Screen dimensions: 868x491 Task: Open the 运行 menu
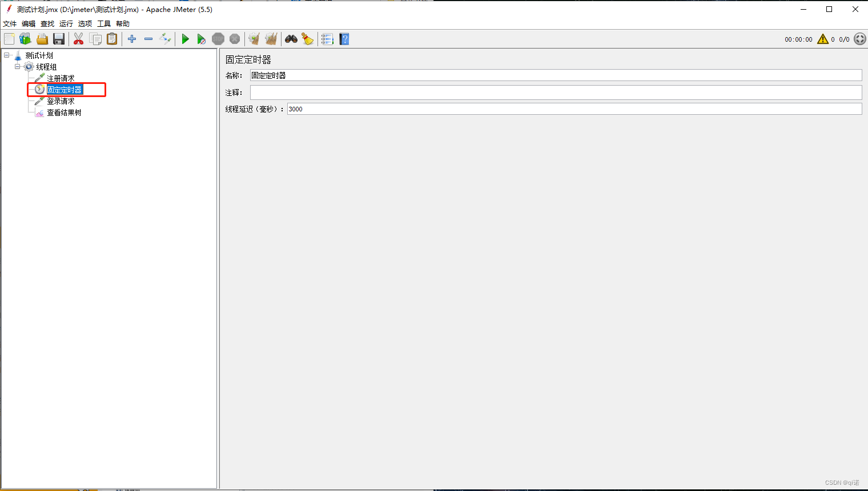[66, 23]
